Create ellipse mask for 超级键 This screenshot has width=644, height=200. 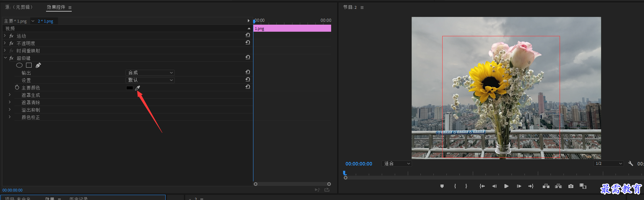[x=19, y=65]
